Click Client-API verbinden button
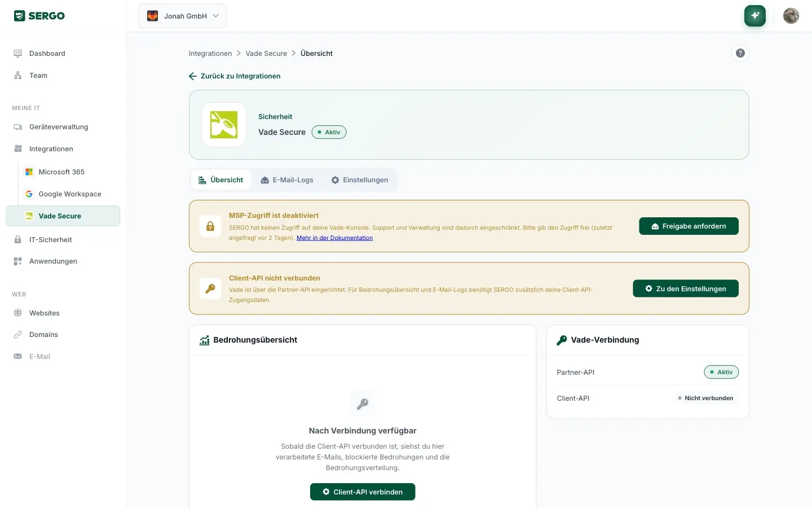Viewport: 812px width, 508px height. pos(363,492)
